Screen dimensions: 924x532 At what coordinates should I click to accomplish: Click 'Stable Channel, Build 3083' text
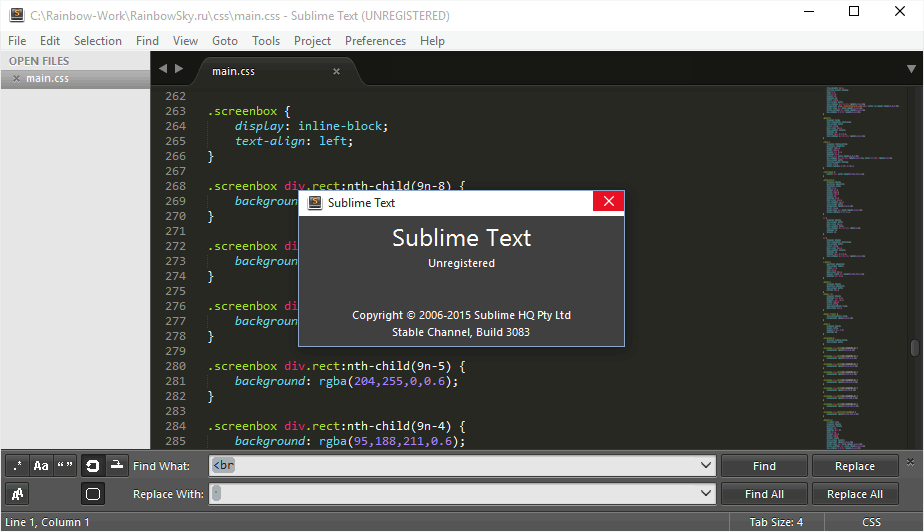[x=461, y=332]
